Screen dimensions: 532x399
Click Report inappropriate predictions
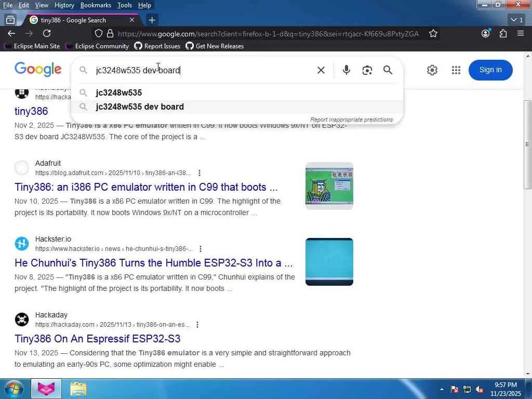click(x=351, y=120)
